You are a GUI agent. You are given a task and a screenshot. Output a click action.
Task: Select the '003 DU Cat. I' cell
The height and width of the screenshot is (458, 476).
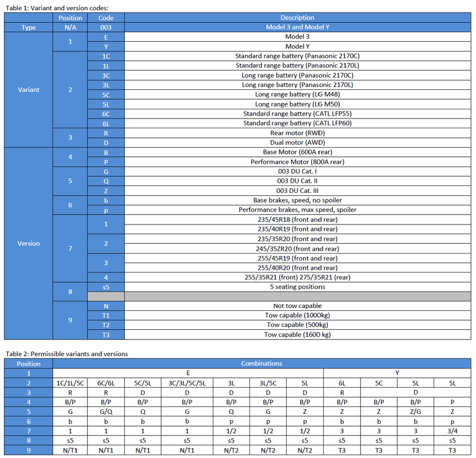tap(297, 171)
